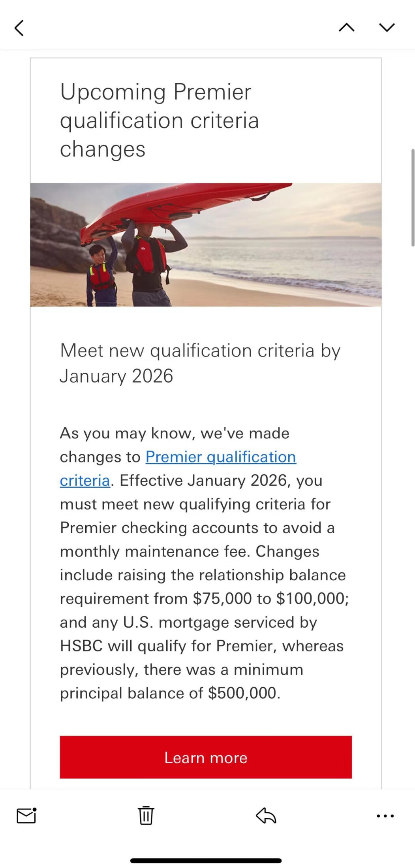Viewport: 415px width, 868px height.
Task: Jump to previous email with up chevron
Action: tap(346, 27)
